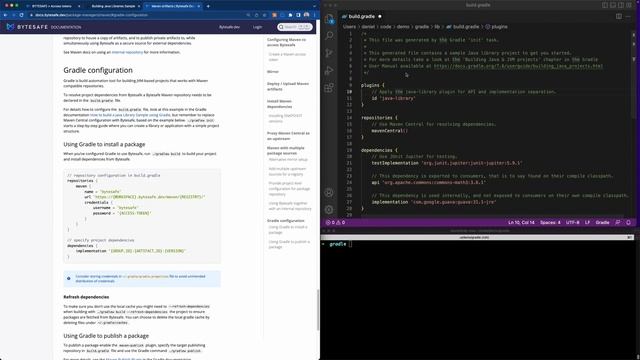Jump to Gradle configuration in sidebar
Screen dimensions: 640x360
285,220
